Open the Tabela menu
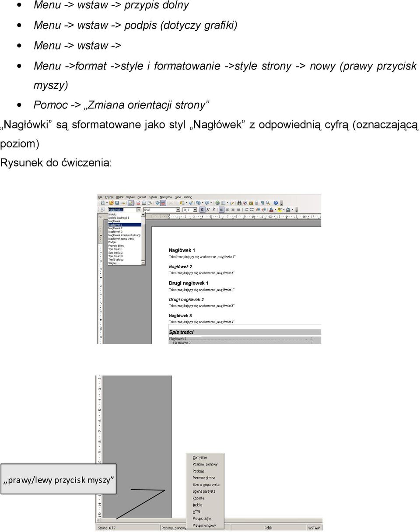 click(x=153, y=197)
